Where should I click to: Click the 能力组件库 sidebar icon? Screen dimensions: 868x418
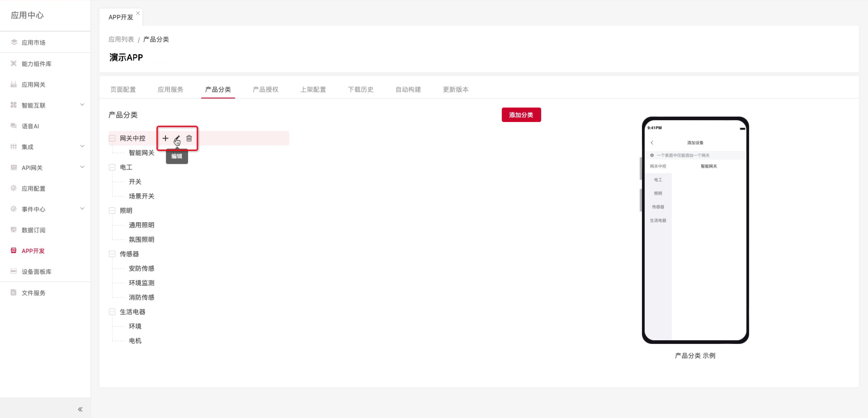coord(14,63)
